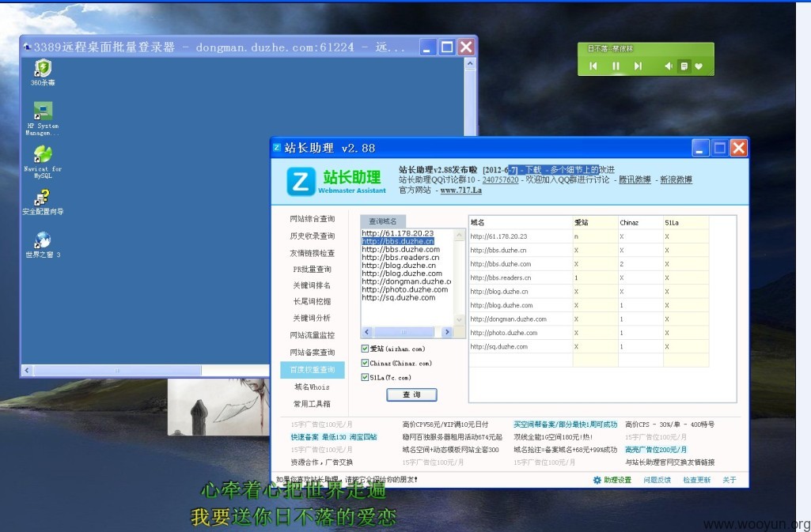This screenshot has height=532, width=811.
Task: Click domain list horizontal scroll left arrow
Action: [x=366, y=332]
